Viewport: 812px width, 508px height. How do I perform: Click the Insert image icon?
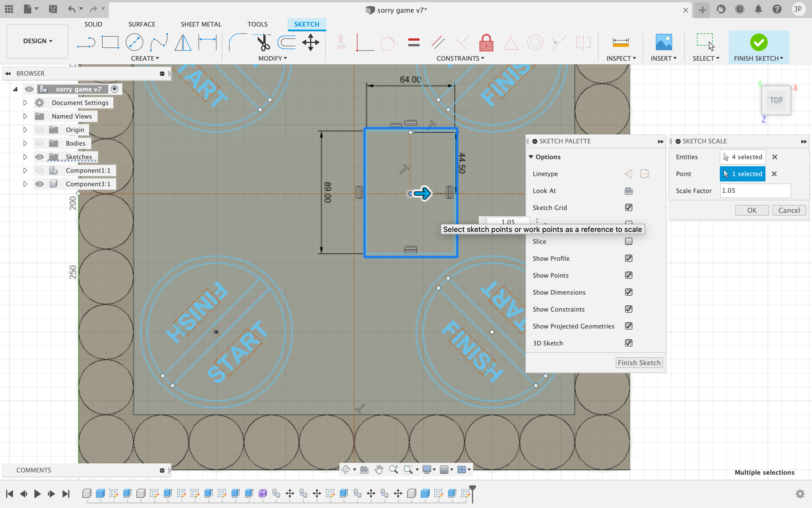pyautogui.click(x=663, y=43)
